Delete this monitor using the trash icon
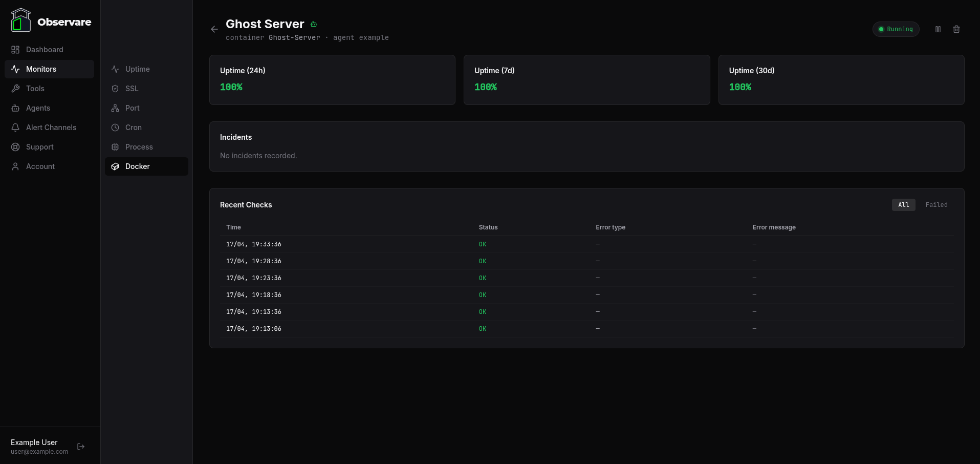Image resolution: width=980 pixels, height=464 pixels. point(956,29)
